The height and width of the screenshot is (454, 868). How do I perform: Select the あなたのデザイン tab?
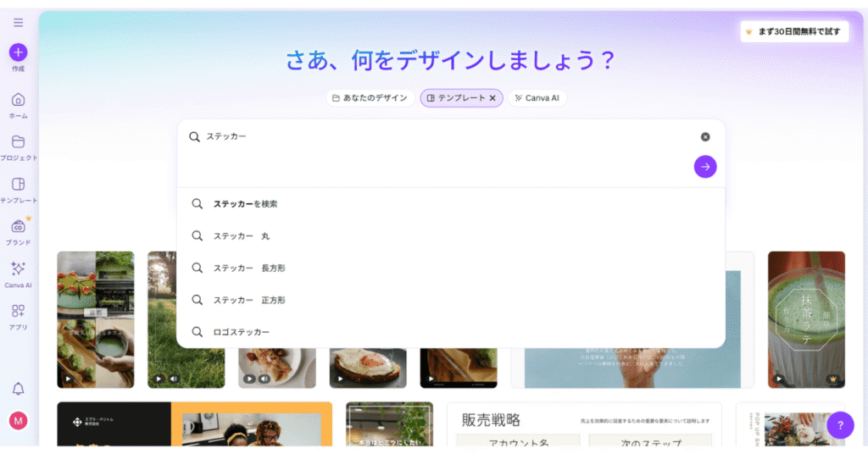click(x=370, y=98)
